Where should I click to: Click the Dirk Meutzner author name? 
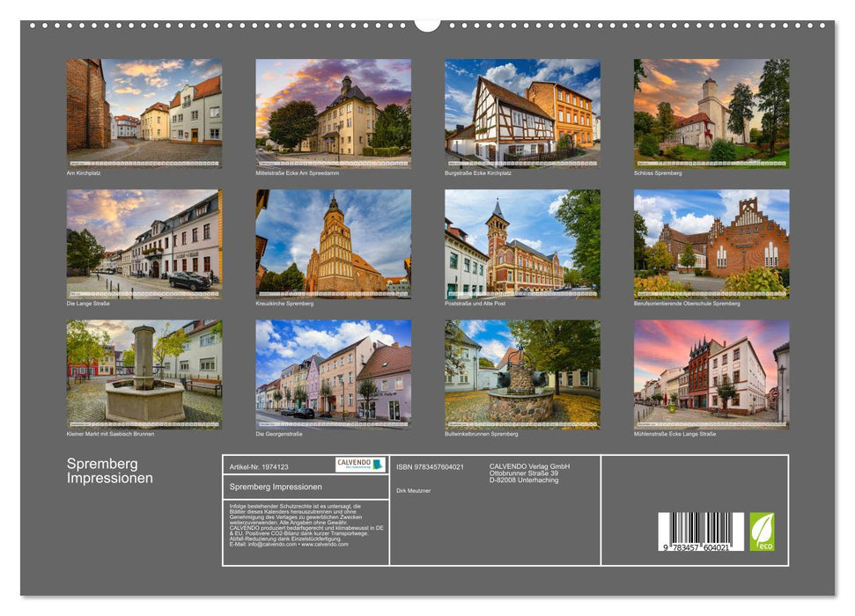point(414,490)
